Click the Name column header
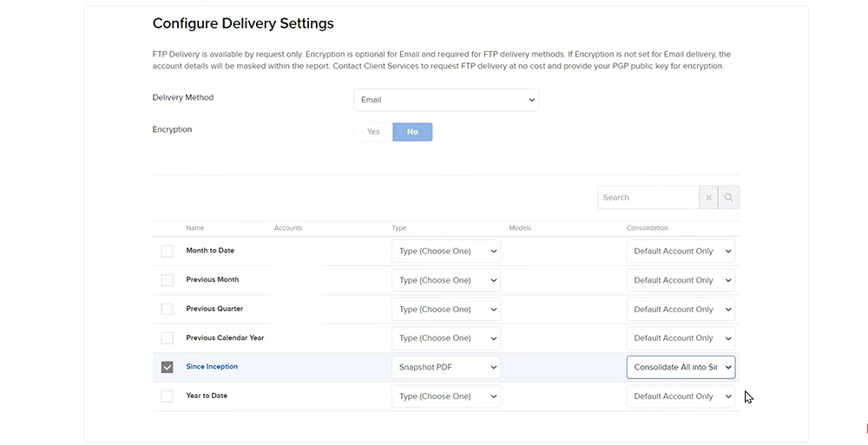 click(x=194, y=228)
